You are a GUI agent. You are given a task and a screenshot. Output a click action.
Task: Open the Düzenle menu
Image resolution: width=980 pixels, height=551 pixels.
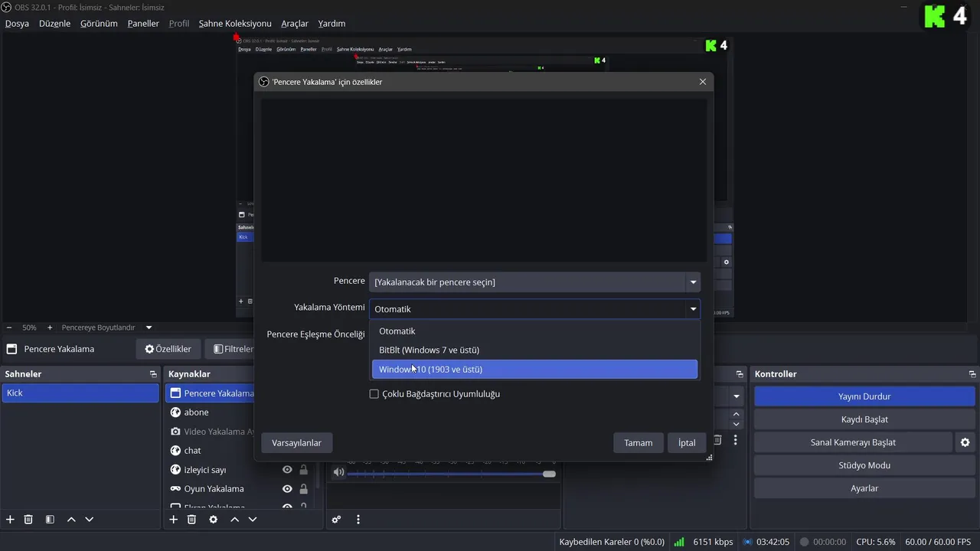54,24
